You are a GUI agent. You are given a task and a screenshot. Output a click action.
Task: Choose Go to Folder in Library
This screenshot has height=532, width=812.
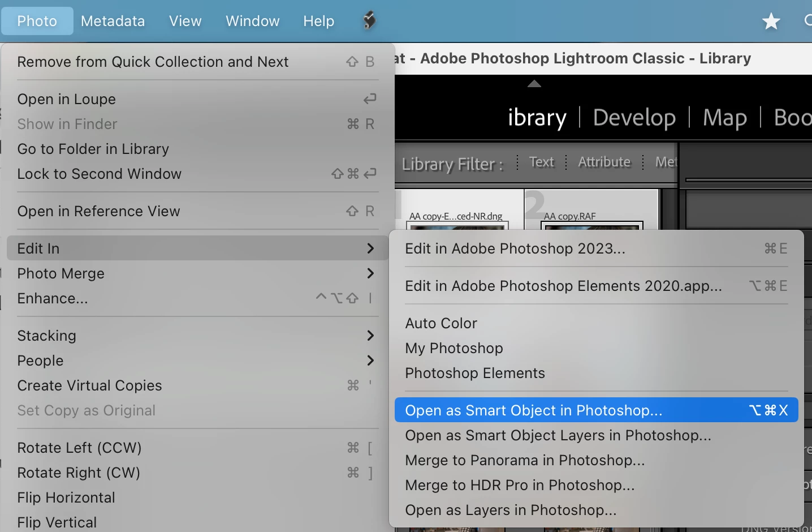(x=197, y=149)
